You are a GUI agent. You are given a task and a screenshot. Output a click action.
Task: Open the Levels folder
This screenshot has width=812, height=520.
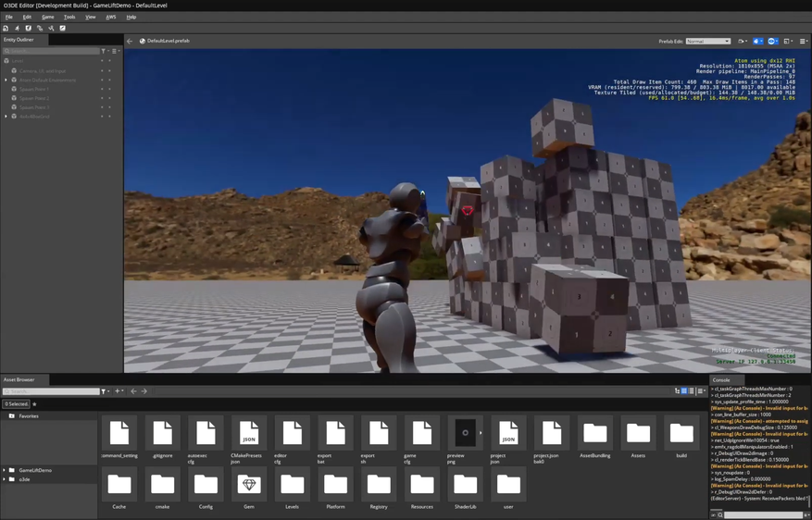pyautogui.click(x=293, y=486)
